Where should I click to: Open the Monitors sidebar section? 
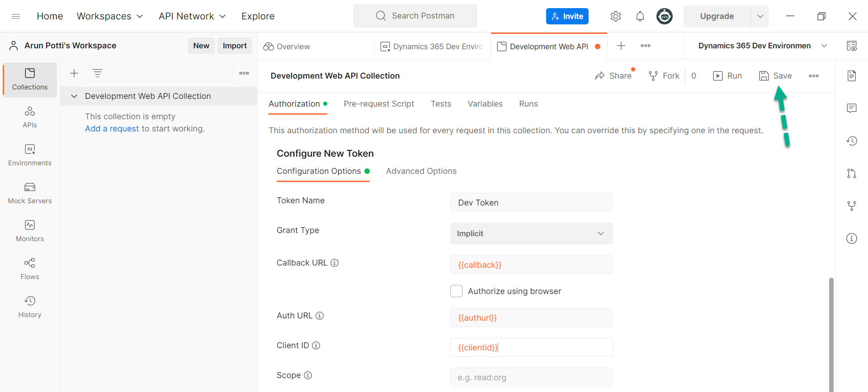30,231
